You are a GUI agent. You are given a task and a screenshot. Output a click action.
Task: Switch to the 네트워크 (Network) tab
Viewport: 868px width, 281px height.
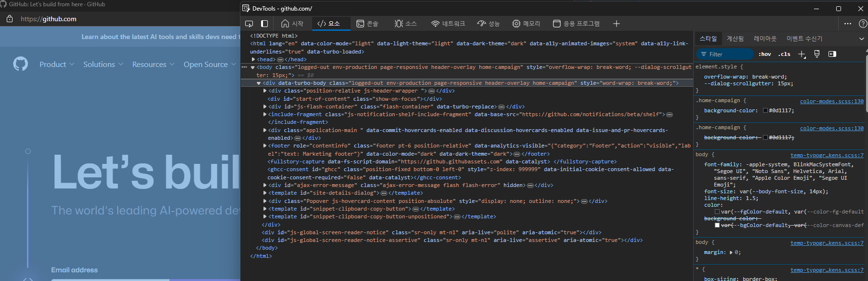coord(448,24)
